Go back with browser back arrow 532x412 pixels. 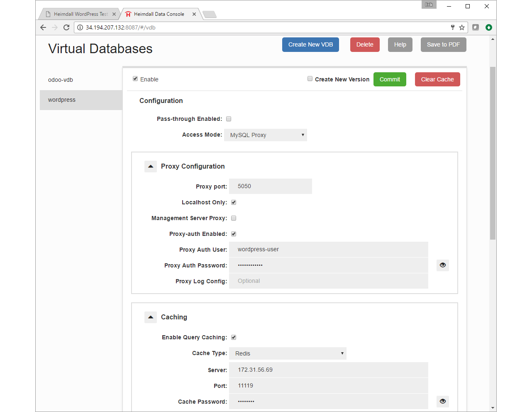[x=43, y=27]
